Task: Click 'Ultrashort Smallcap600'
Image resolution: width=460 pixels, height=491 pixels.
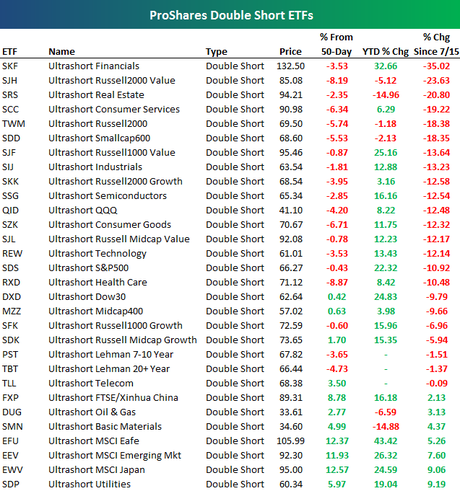Action: click(x=99, y=138)
